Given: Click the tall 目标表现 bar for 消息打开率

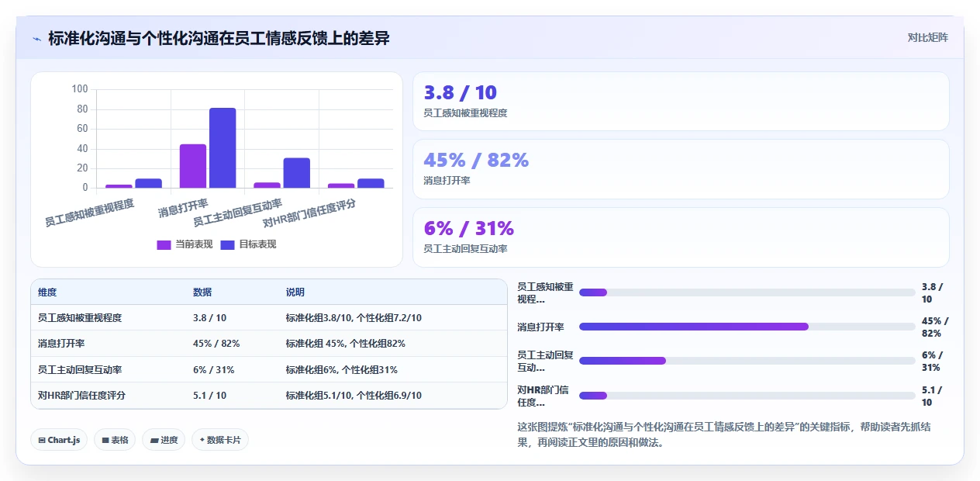Looking at the screenshot, I should (x=223, y=148).
